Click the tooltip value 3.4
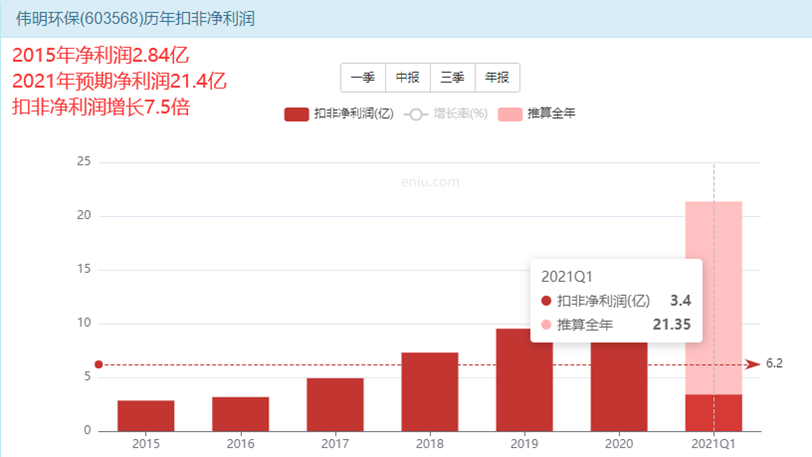The height and width of the screenshot is (457, 812). (x=680, y=301)
